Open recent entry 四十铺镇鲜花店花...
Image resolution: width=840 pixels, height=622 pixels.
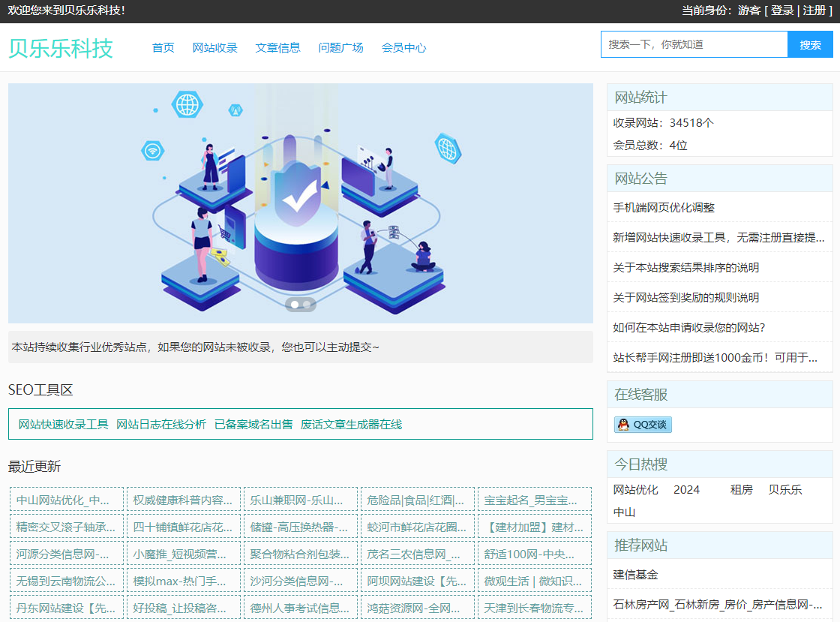click(x=184, y=527)
